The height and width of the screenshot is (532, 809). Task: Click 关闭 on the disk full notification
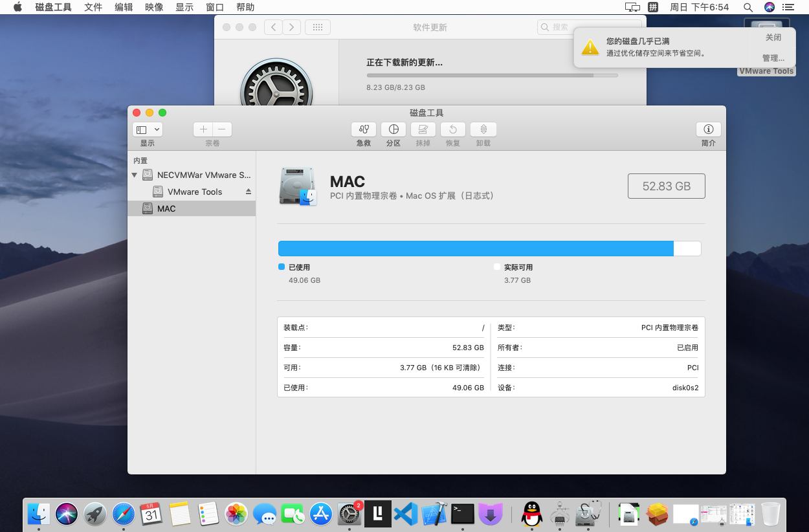coord(773,38)
